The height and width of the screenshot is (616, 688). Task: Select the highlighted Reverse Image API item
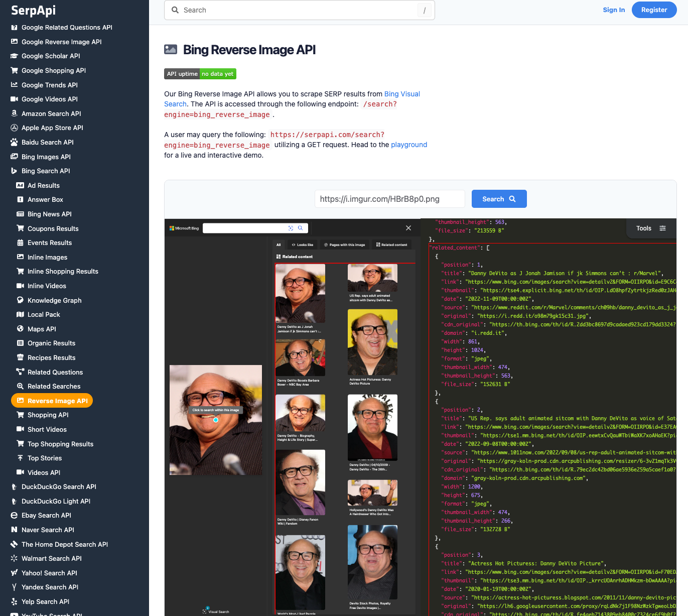coord(52,401)
